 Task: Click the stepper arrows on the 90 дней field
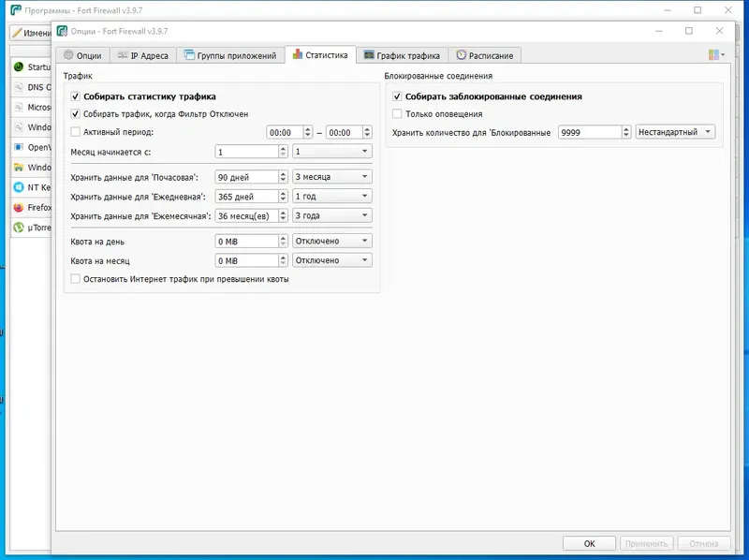coord(283,177)
